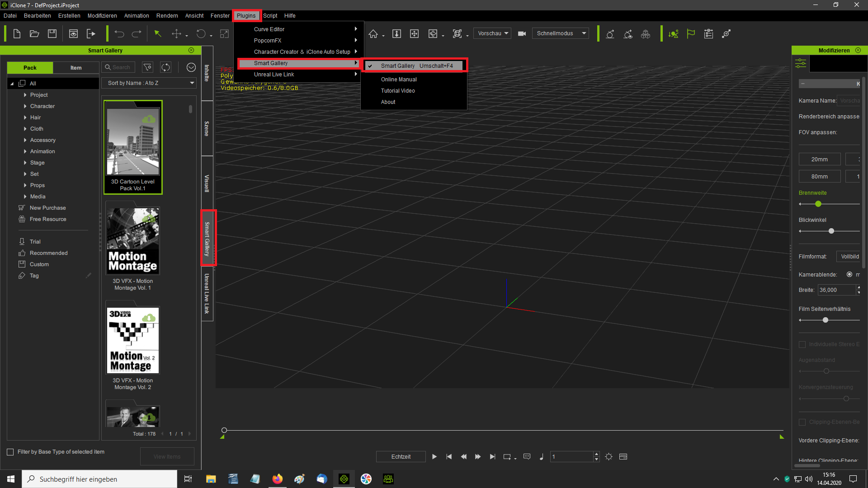
Task: Select the 3D Cartoon Level Pack thumbnail
Action: click(x=133, y=147)
